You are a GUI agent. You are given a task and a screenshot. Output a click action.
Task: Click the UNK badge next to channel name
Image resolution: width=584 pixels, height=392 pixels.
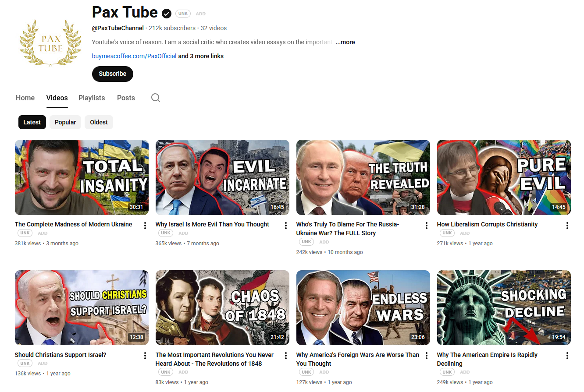coord(183,14)
